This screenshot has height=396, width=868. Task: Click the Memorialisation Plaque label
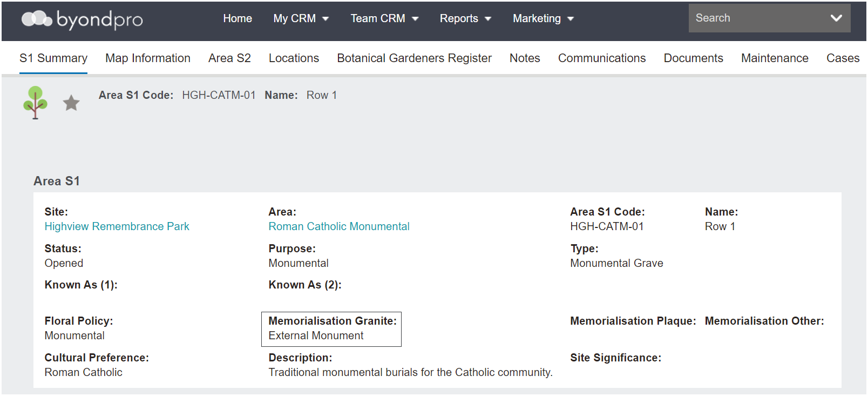(x=633, y=321)
